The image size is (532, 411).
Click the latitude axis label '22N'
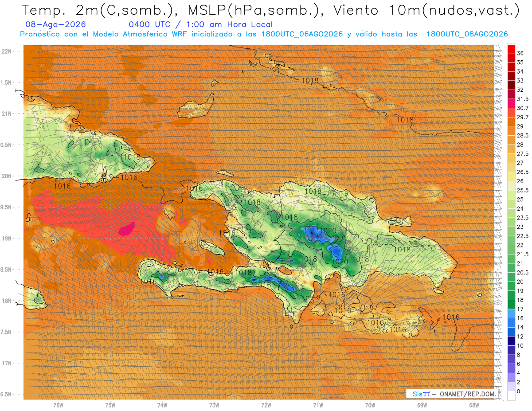coord(7,51)
